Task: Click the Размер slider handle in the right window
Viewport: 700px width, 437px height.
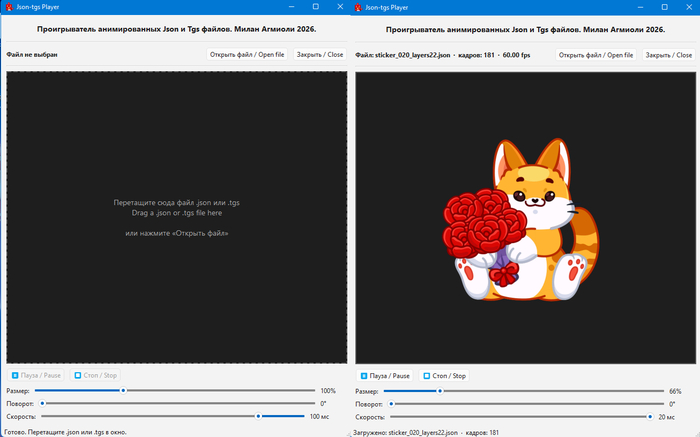Action: click(440, 391)
